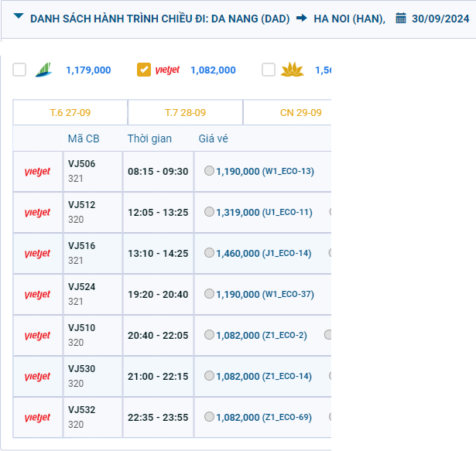Screen dimensions: 476x451
Task: Click the 21:00 - 22:15 flight time
Action: click(158, 376)
